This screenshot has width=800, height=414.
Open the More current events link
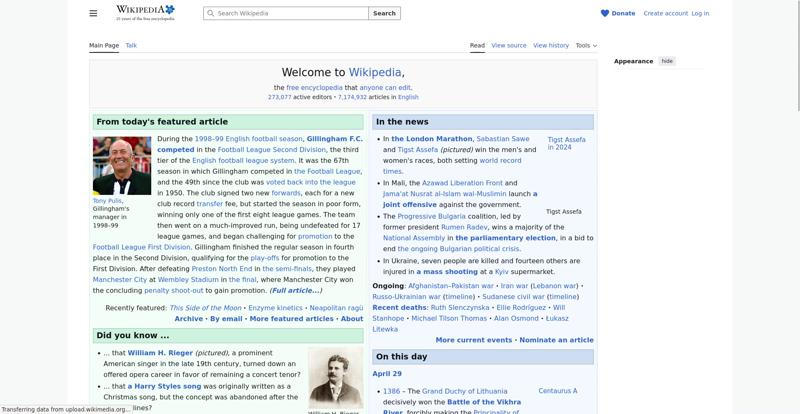click(474, 340)
